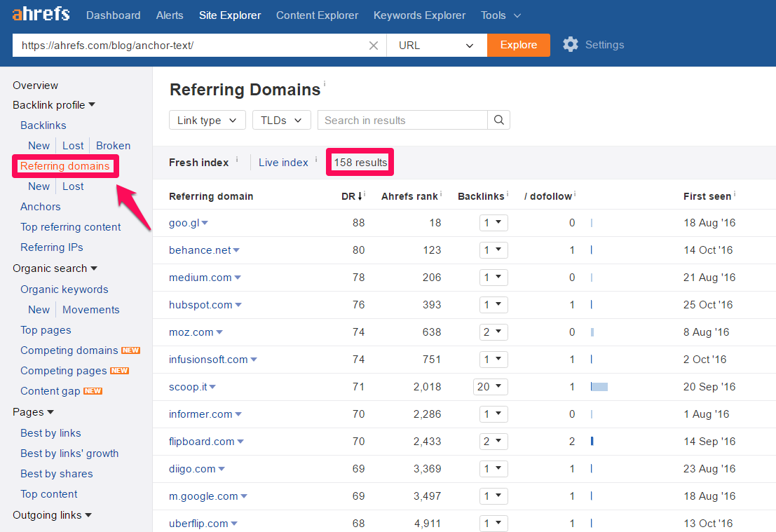Click m.google.com domain link
This screenshot has width=776, height=532.
(203, 496)
